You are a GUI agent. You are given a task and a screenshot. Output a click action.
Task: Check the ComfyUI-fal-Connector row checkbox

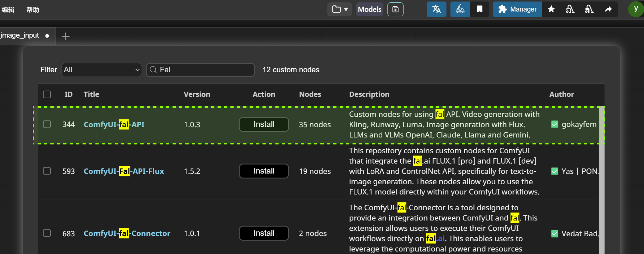click(x=47, y=233)
